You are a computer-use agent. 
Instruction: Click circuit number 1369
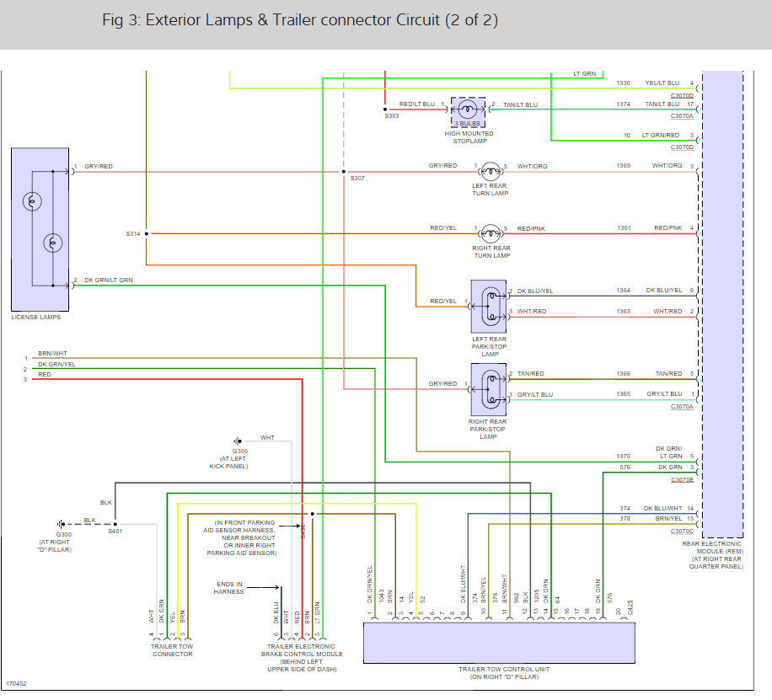tap(624, 166)
